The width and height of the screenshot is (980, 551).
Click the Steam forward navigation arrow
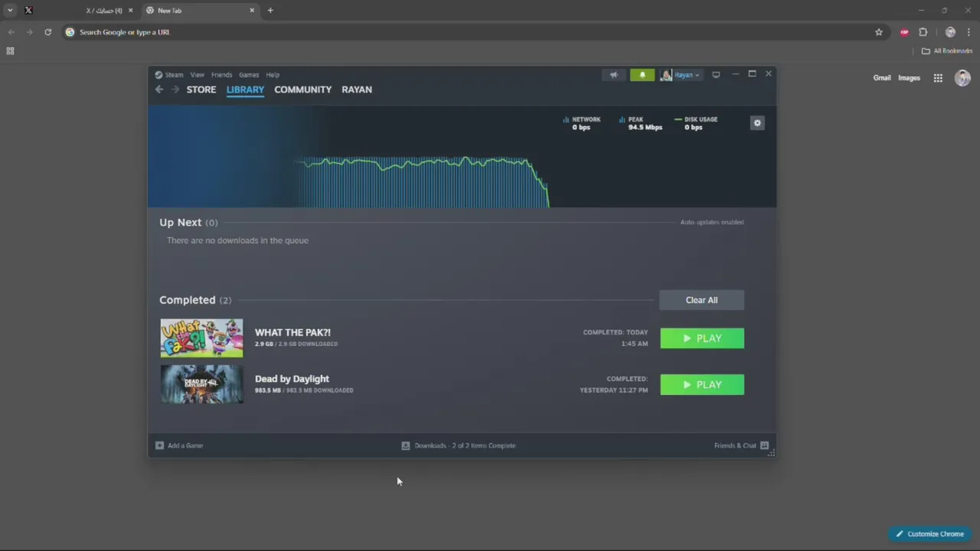[175, 90]
